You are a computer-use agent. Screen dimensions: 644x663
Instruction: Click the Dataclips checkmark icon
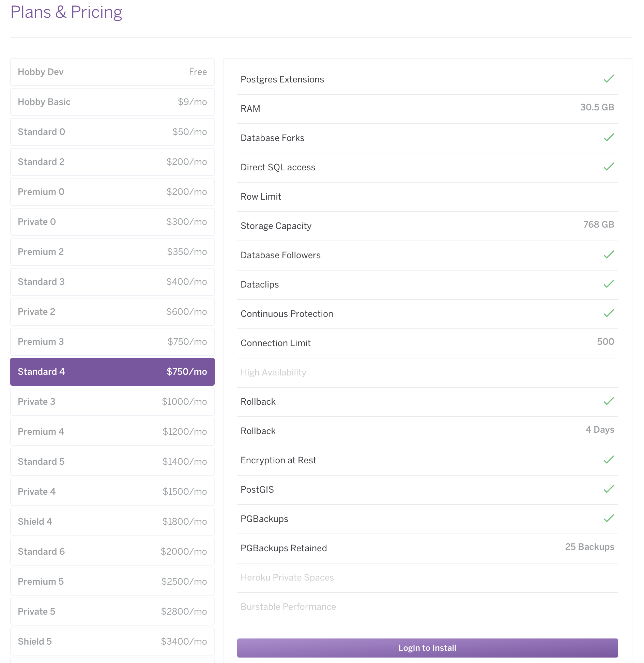(x=609, y=284)
